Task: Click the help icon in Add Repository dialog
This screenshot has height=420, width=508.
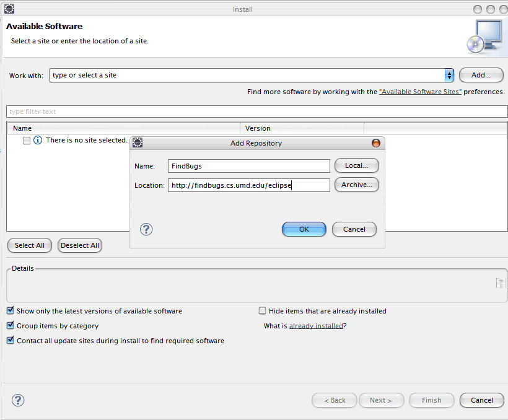Action: point(146,229)
